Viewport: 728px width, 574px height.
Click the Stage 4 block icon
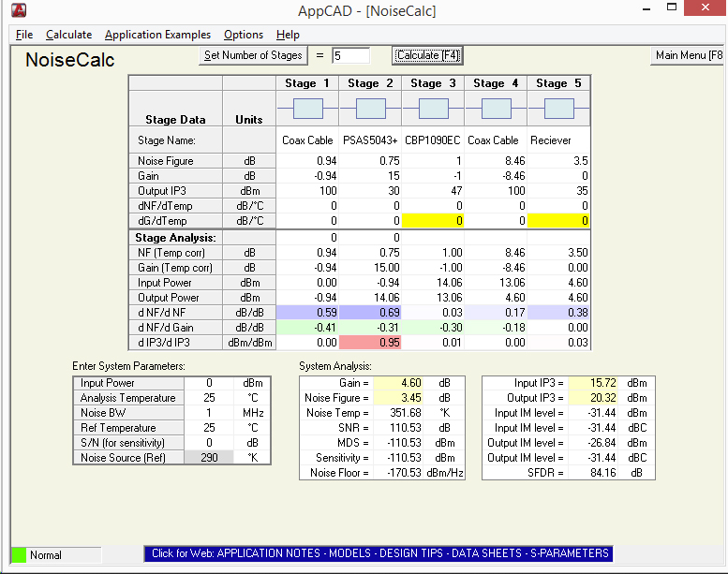point(496,109)
